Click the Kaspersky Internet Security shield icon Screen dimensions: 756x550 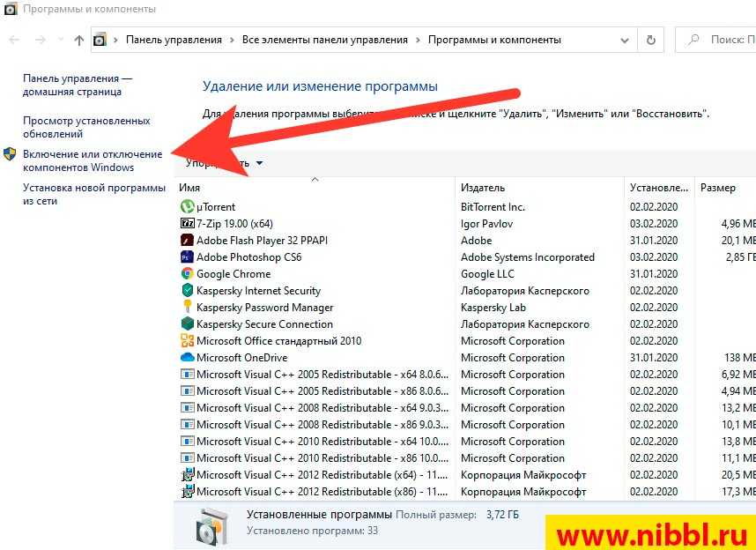click(187, 291)
